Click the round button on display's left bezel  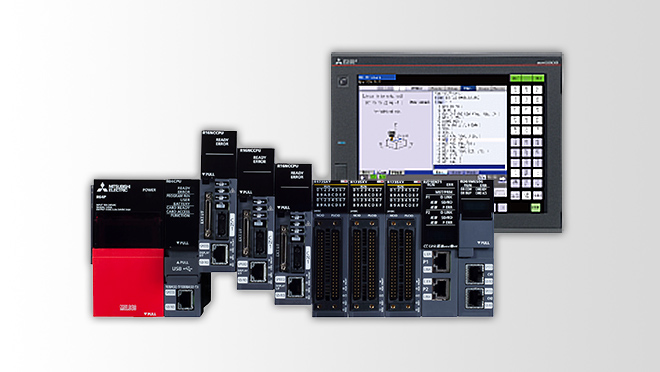[x=343, y=81]
